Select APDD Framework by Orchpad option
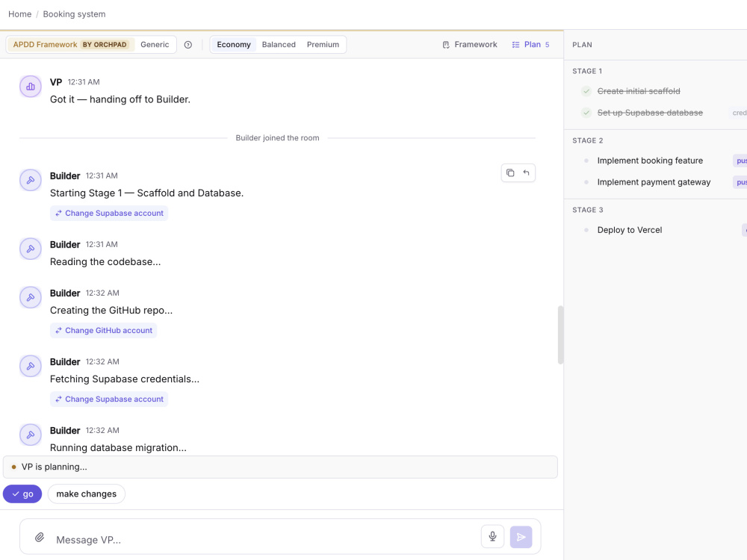This screenshot has height=560, width=747. click(70, 45)
